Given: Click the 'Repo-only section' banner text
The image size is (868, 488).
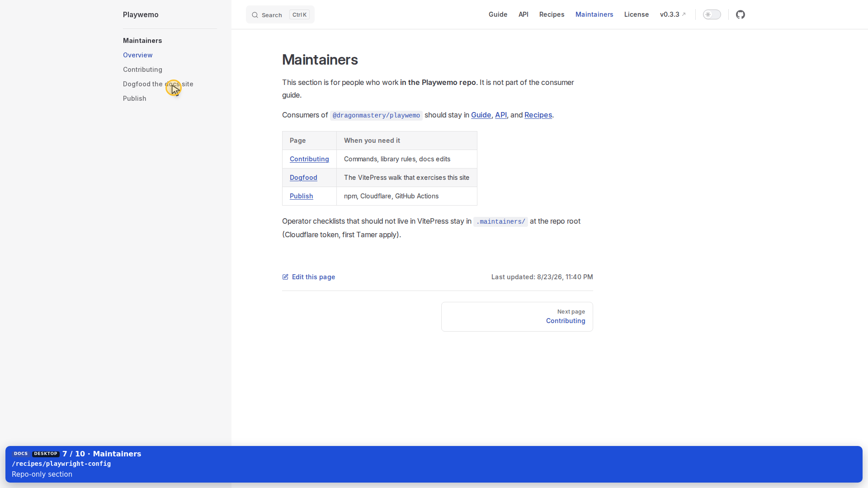Looking at the screenshot, I should (42, 474).
